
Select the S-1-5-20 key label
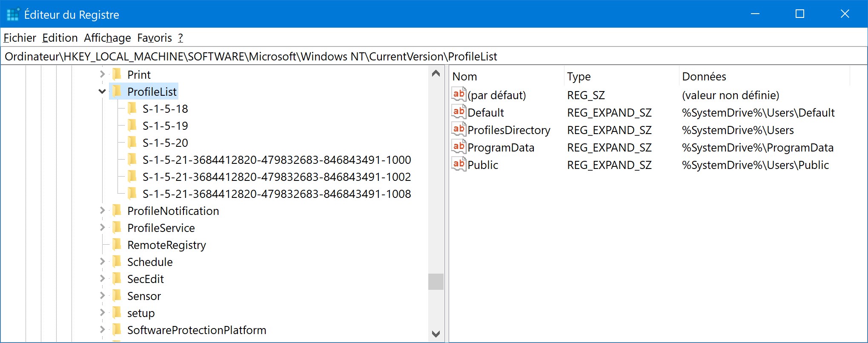pos(165,143)
